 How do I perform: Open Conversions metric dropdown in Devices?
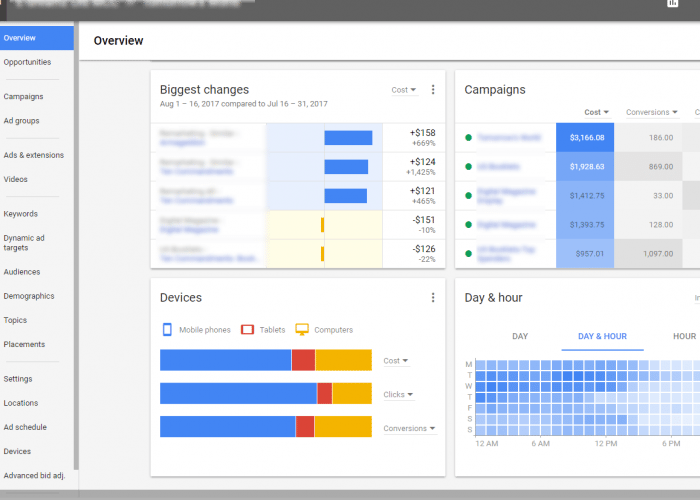point(409,429)
